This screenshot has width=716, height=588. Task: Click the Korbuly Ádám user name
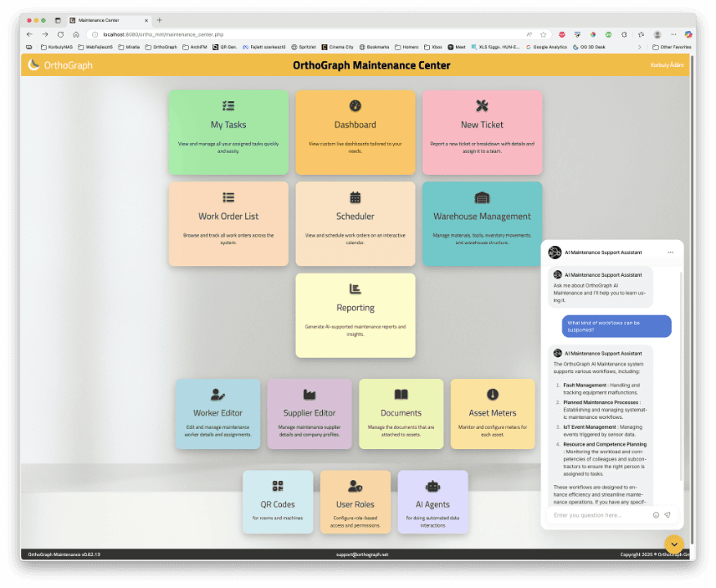pos(667,65)
